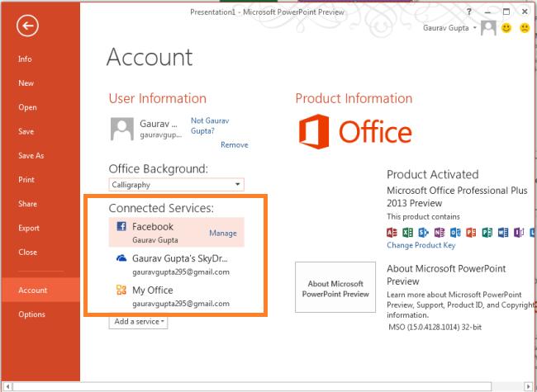Open the Info tab
The image size is (537, 392).
pos(25,59)
